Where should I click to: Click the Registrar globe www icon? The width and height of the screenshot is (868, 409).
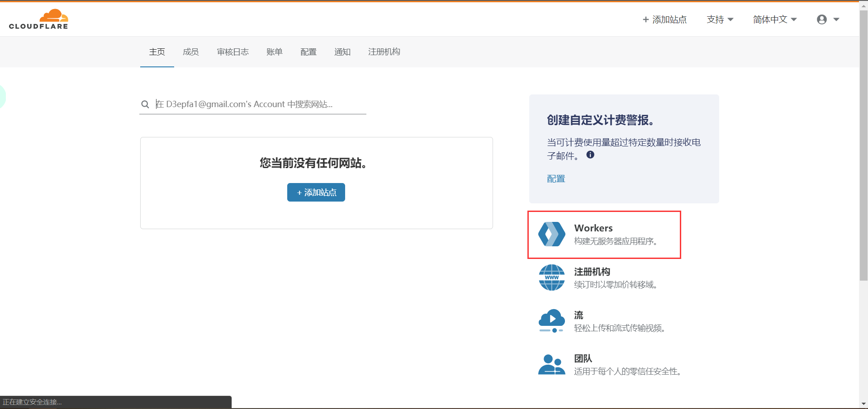tap(551, 277)
